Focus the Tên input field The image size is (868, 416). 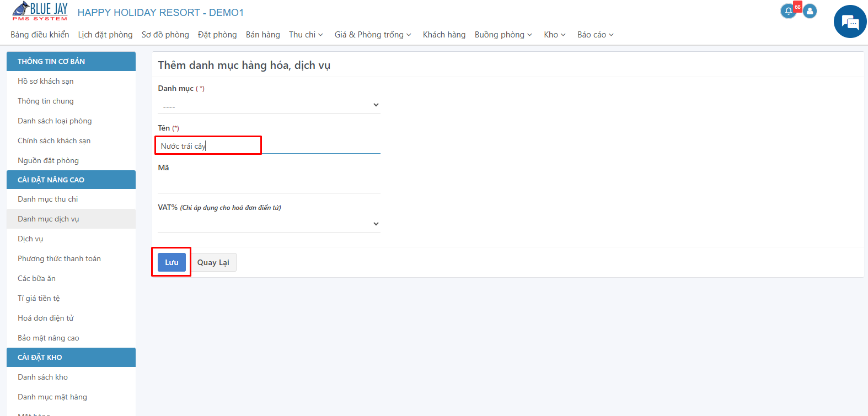point(269,145)
